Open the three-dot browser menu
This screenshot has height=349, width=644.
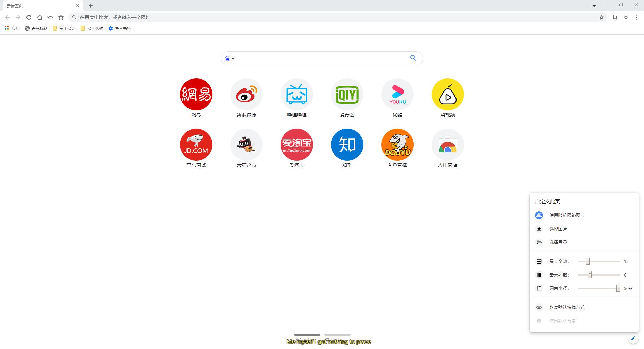[x=637, y=17]
